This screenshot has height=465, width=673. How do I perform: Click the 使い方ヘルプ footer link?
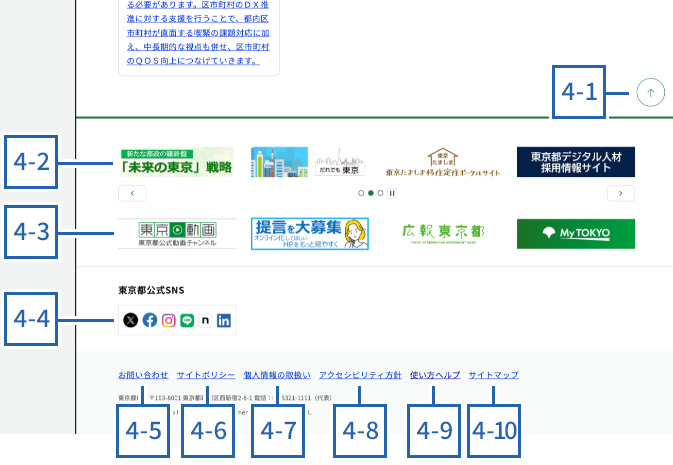click(435, 375)
